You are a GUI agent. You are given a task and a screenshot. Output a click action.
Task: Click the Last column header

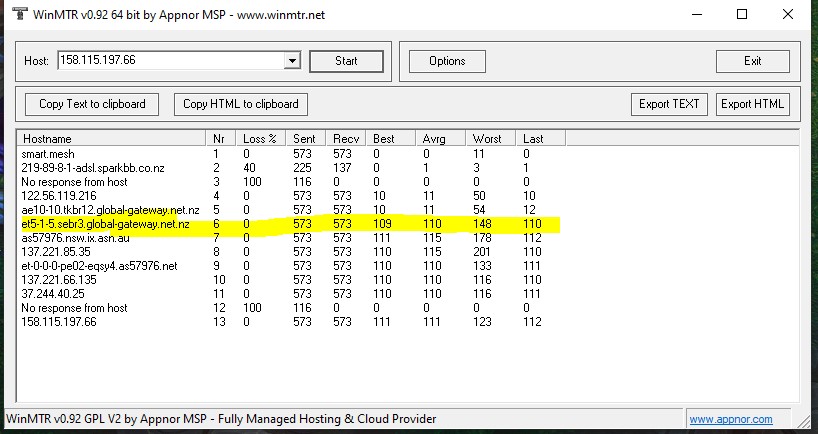(x=540, y=139)
